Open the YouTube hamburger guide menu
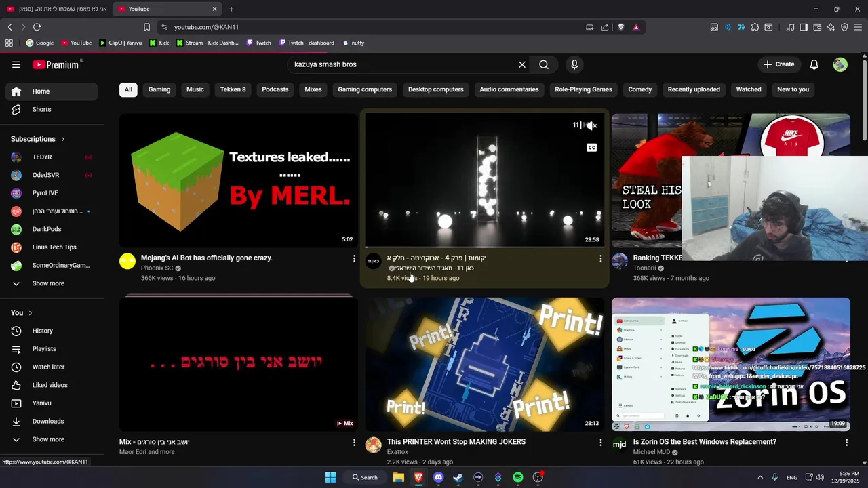868x488 pixels. point(16,64)
